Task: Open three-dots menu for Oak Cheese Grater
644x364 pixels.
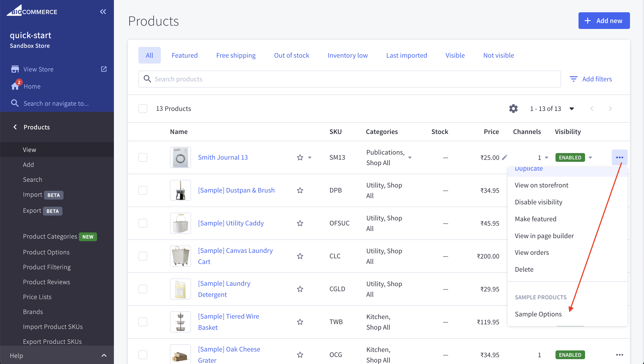Action: point(619,355)
